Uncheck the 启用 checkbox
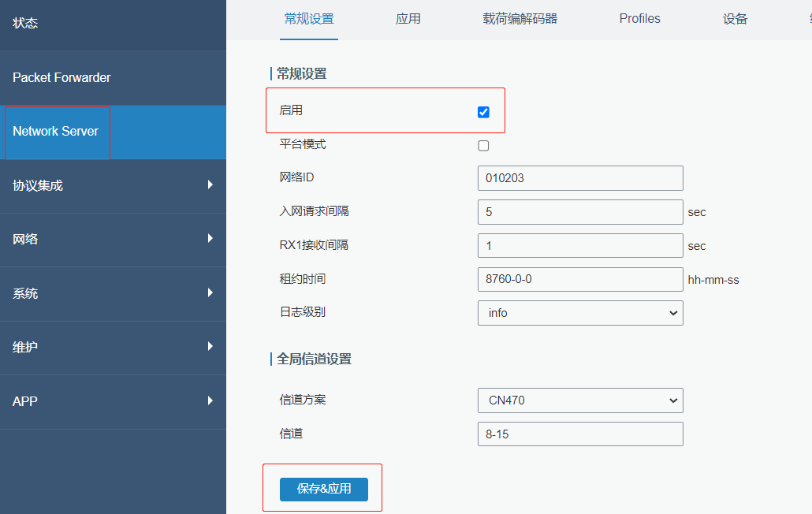Screen dimensions: 812x514 pos(483,112)
